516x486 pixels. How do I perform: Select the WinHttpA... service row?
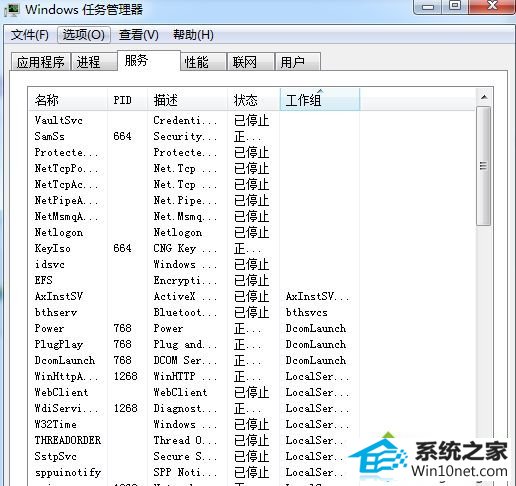click(x=252, y=376)
